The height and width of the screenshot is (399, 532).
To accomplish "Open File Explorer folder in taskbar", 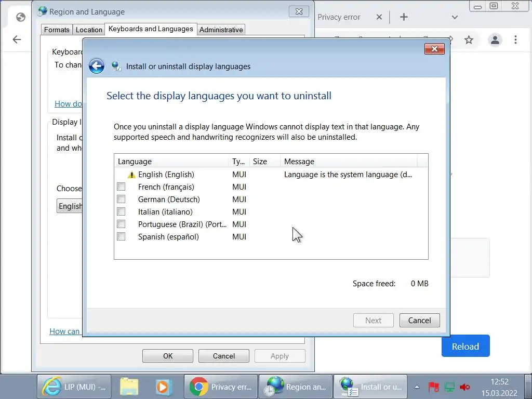I will click(x=129, y=387).
